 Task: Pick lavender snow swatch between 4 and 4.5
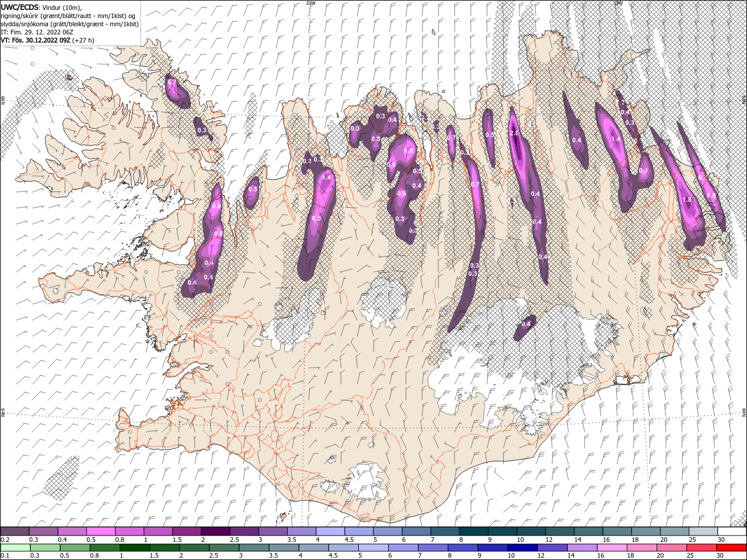[x=330, y=531]
